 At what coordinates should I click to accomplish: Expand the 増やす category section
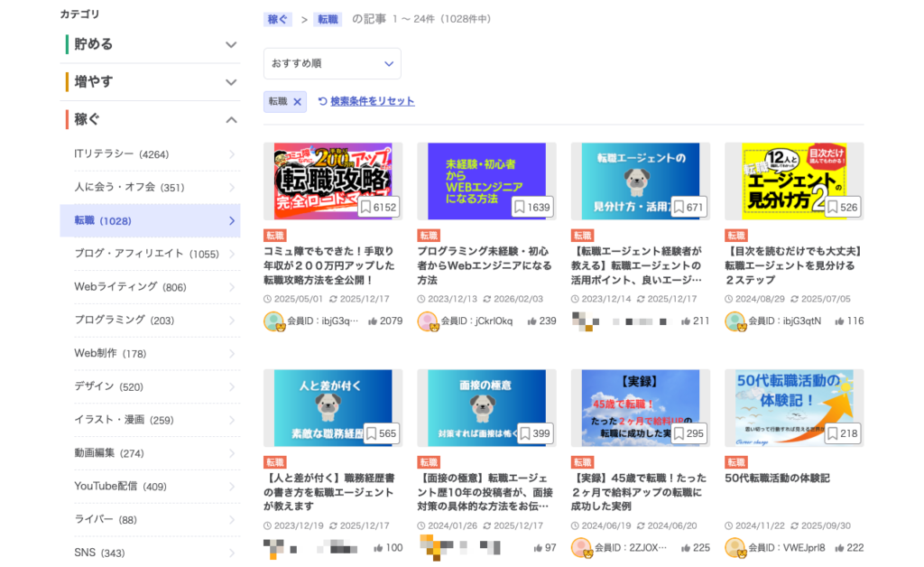coord(231,82)
